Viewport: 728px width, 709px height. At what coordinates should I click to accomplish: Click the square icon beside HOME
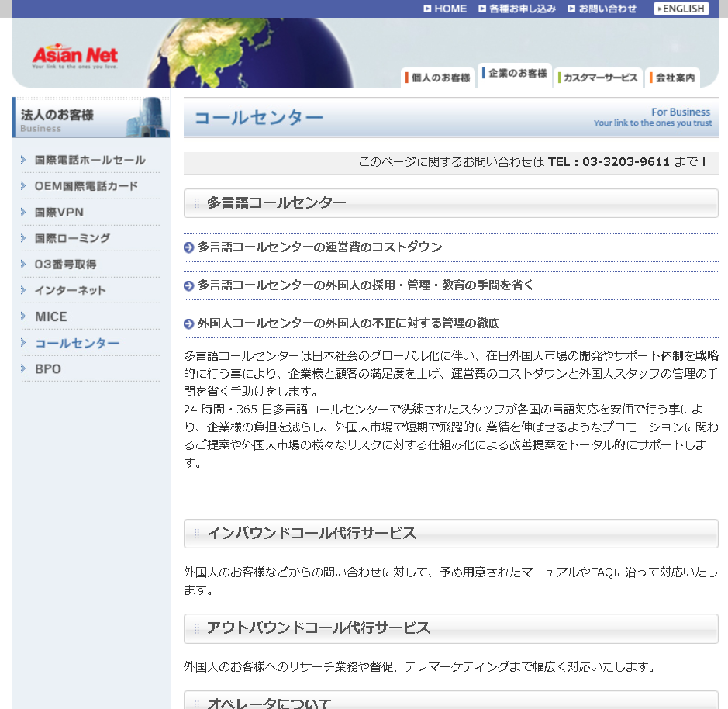coord(428,9)
